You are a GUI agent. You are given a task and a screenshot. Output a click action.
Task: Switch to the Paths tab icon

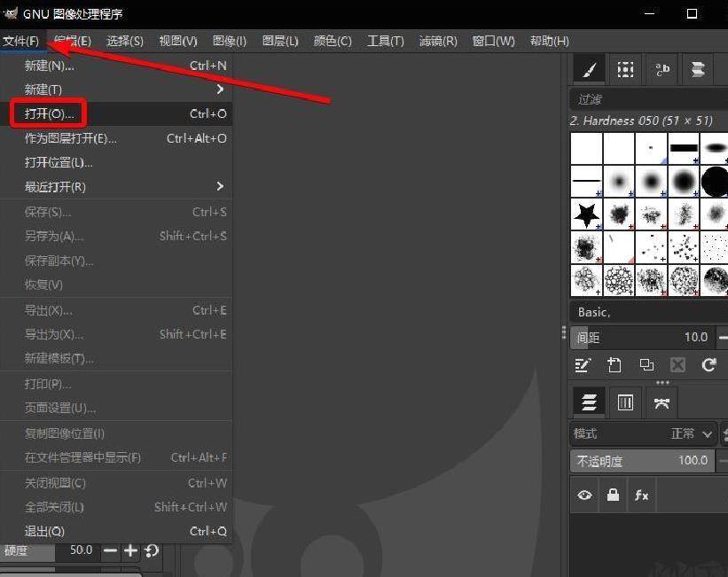pyautogui.click(x=661, y=402)
